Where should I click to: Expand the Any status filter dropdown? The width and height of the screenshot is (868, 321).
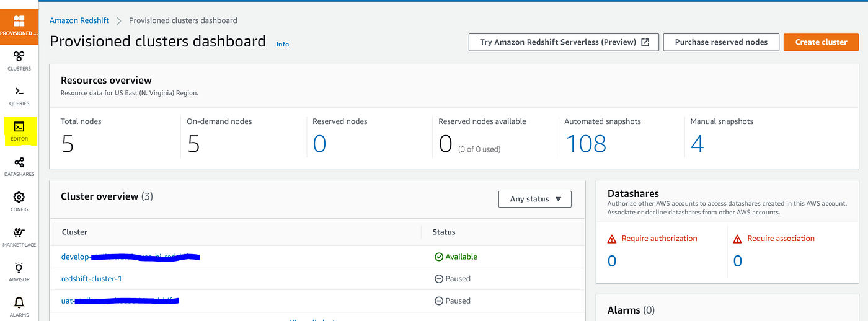pyautogui.click(x=535, y=199)
